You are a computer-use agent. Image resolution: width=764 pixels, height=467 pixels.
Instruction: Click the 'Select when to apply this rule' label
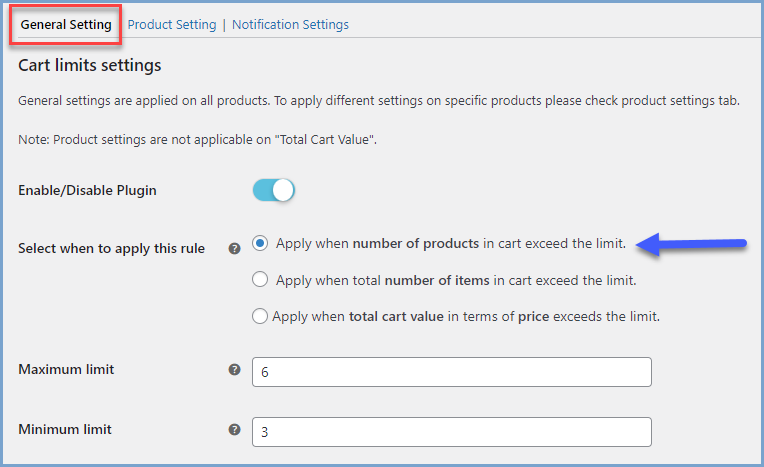111,248
